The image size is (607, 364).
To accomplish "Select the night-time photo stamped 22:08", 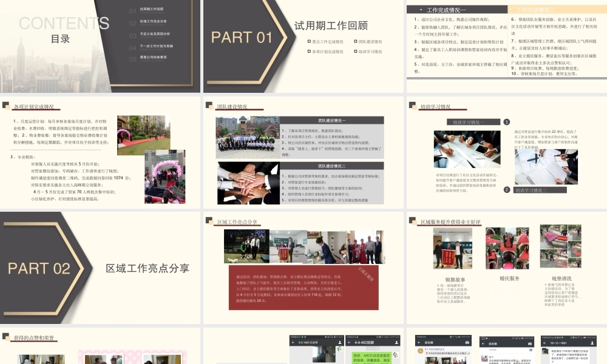I will 246,246.
